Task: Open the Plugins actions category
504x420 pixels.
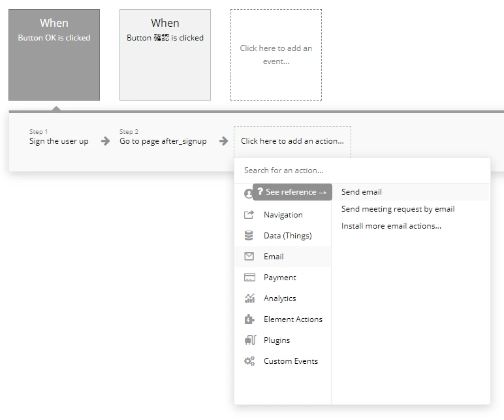Action: (x=283, y=340)
